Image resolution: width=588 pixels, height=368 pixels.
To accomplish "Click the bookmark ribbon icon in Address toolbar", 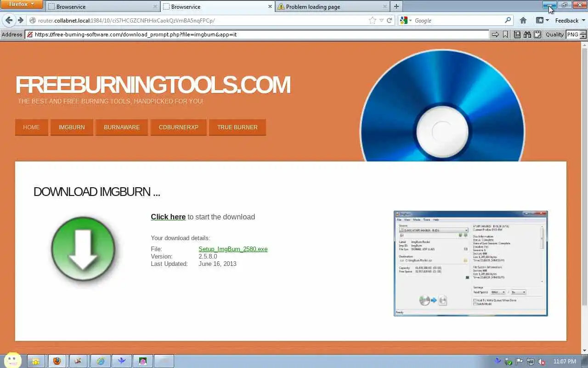I will [x=505, y=34].
